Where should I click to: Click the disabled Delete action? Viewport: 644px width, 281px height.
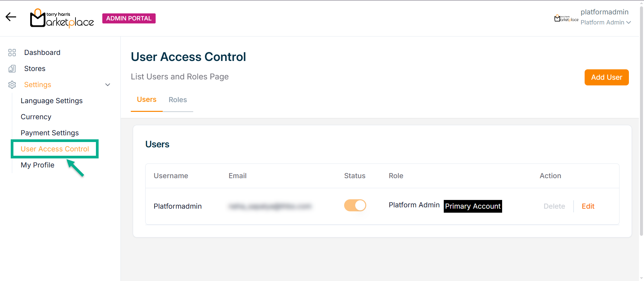(554, 206)
